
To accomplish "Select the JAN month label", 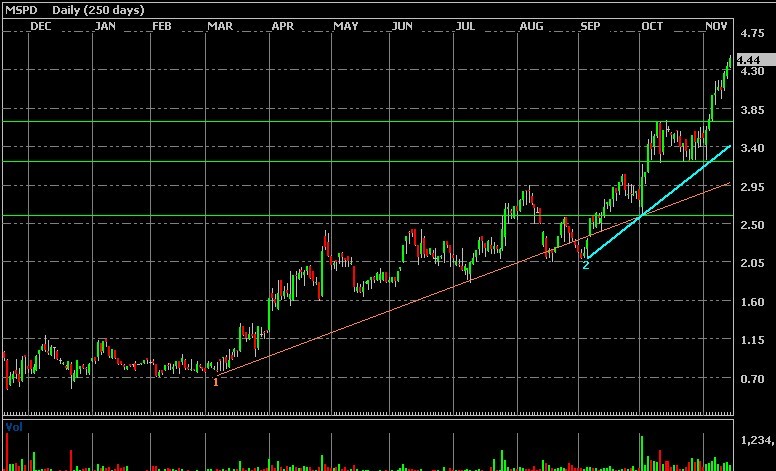I will tap(105, 26).
